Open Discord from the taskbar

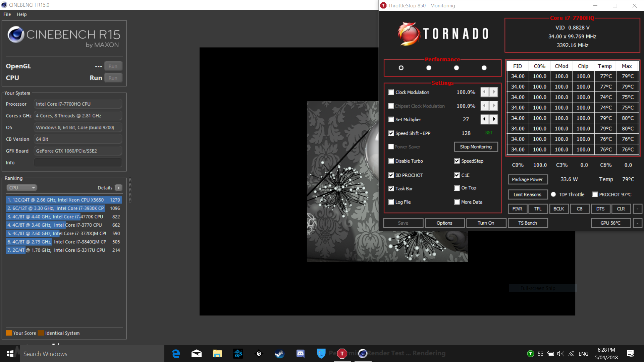click(x=301, y=354)
